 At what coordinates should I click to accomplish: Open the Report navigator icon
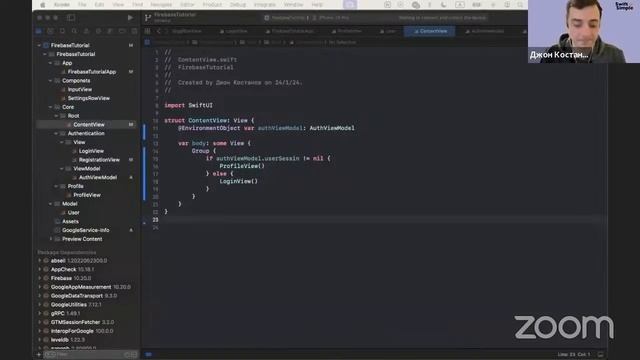[x=134, y=31]
